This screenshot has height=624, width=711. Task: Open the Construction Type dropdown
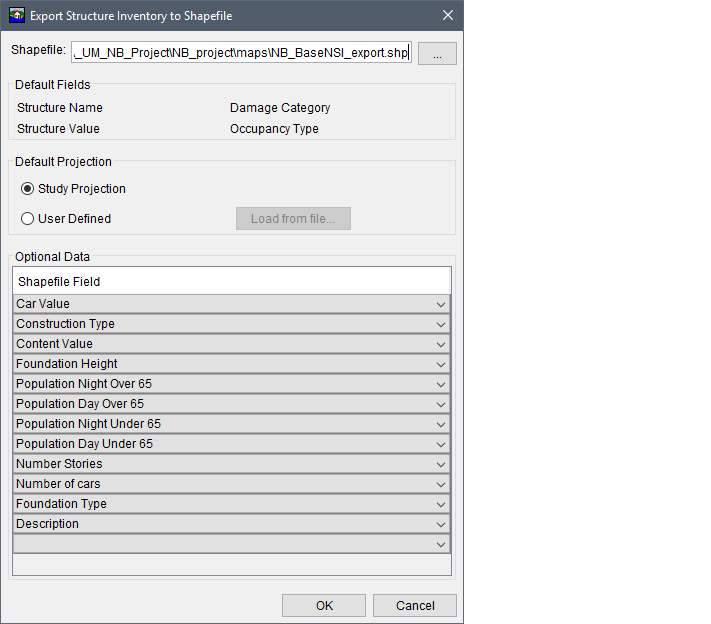point(232,324)
